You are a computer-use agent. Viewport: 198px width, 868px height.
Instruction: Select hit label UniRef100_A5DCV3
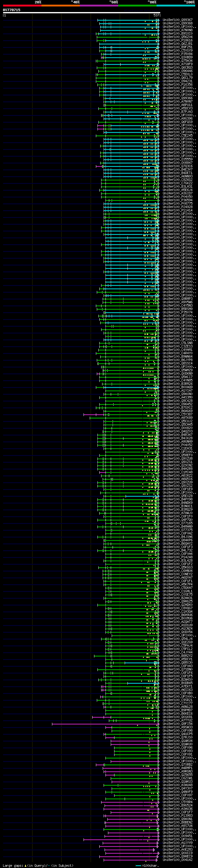click(177, 108)
